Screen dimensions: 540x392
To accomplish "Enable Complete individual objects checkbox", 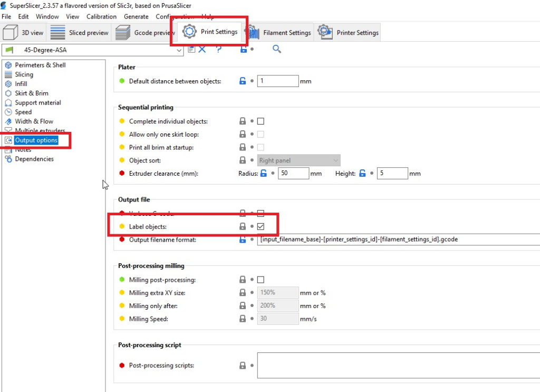I will (261, 121).
